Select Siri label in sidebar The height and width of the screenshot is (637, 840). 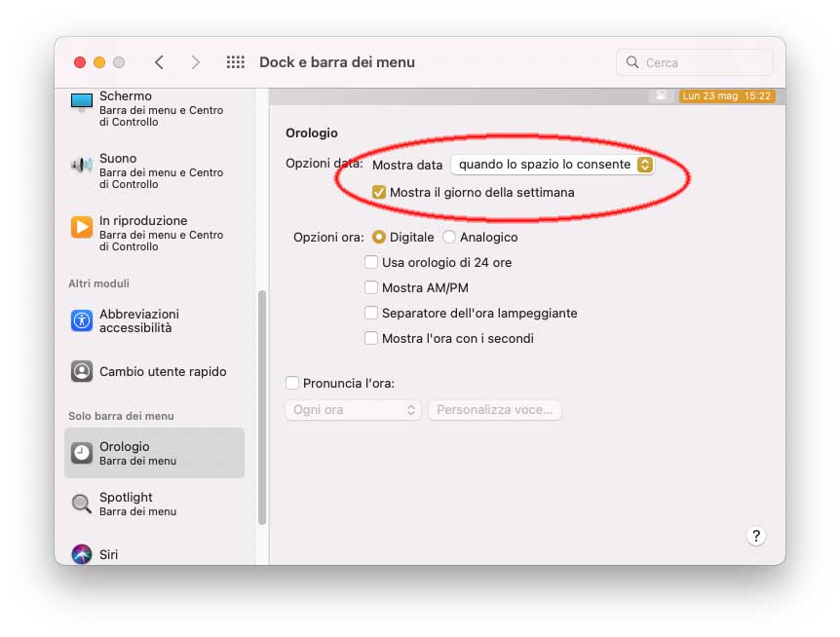(108, 554)
